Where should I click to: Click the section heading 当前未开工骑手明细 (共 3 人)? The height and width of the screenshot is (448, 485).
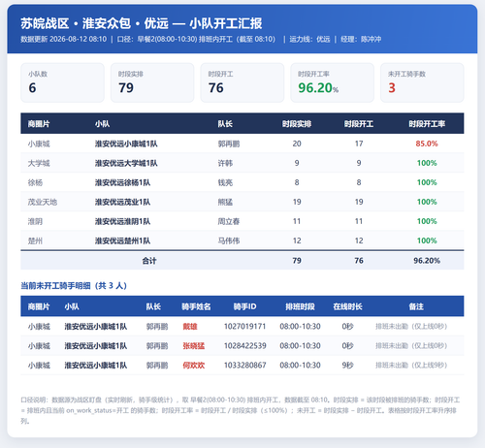click(74, 286)
